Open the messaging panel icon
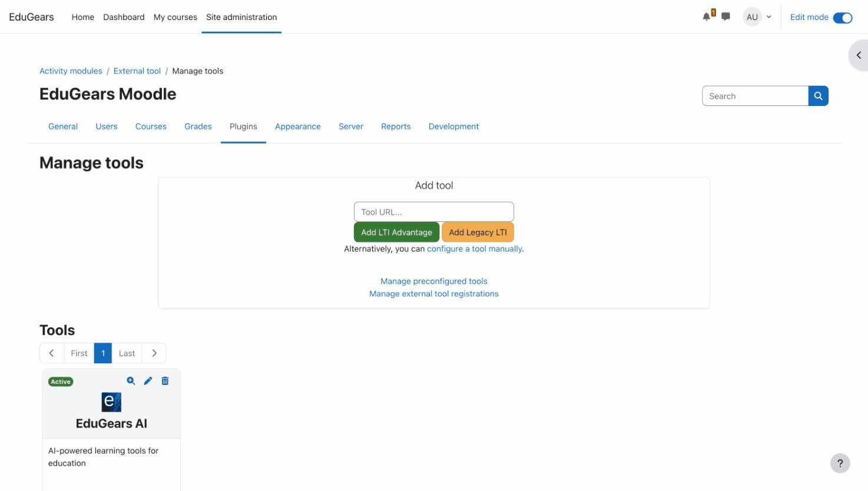The height and width of the screenshot is (491, 868). coord(725,16)
